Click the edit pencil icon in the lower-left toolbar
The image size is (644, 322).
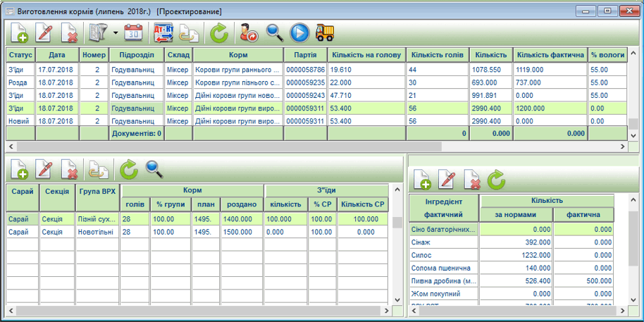[x=44, y=169]
